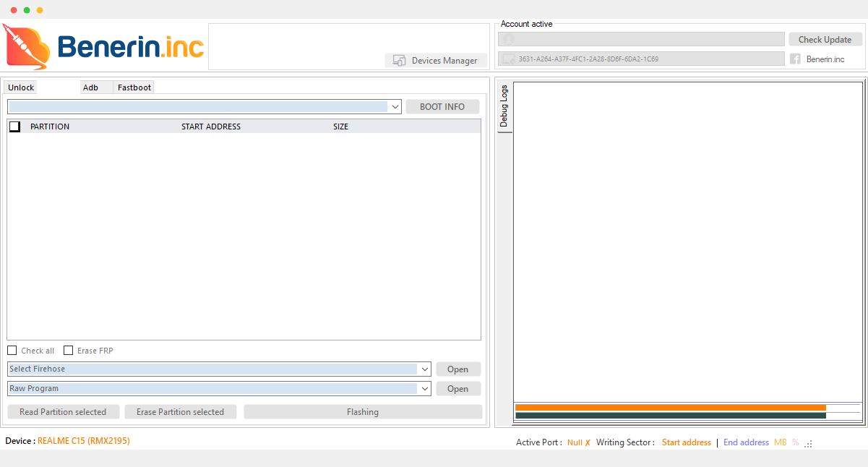Viewport: 868px width, 467px height.
Task: Open the Devices Manager
Action: tap(436, 61)
